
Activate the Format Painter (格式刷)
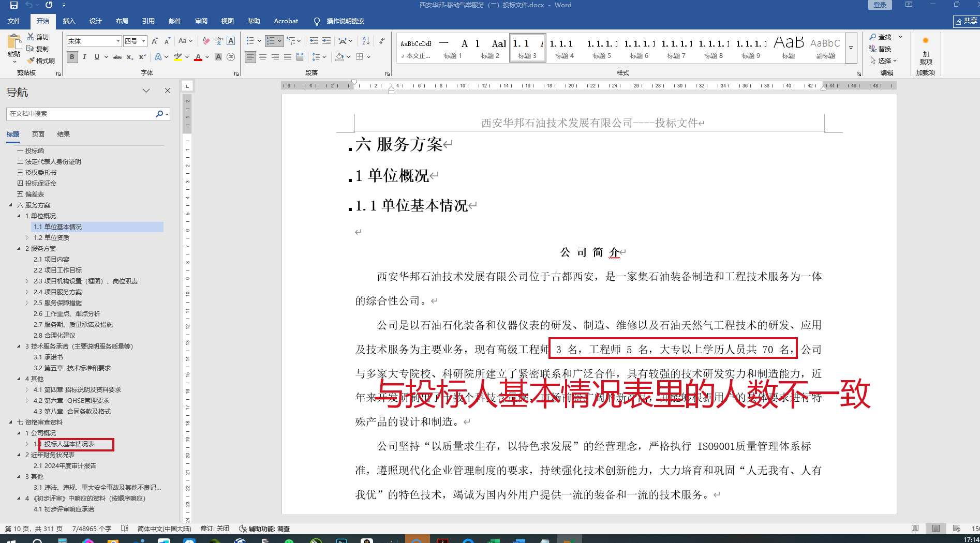pyautogui.click(x=41, y=61)
